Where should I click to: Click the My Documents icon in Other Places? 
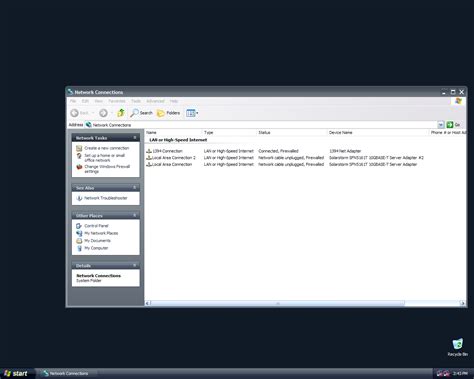click(x=79, y=241)
